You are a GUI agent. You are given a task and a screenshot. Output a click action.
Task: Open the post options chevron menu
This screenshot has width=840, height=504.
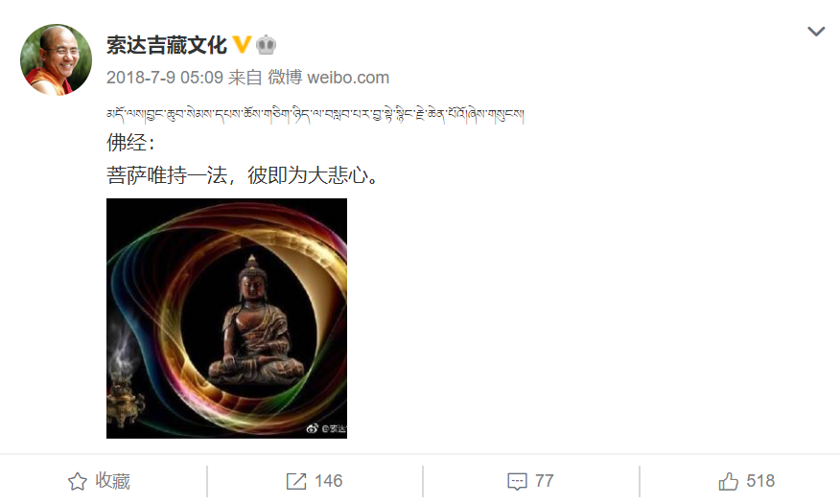[x=816, y=32]
